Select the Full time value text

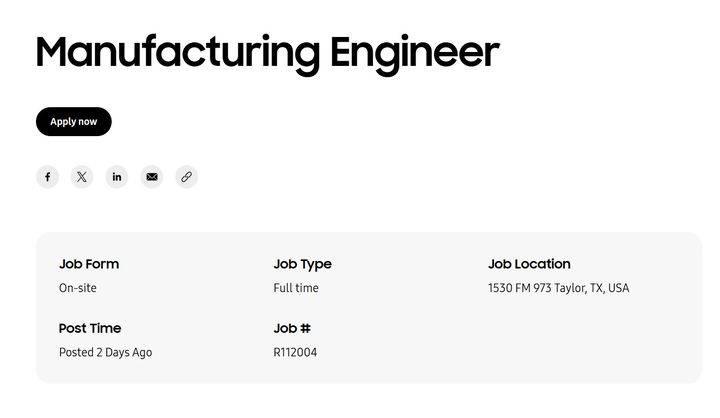296,288
